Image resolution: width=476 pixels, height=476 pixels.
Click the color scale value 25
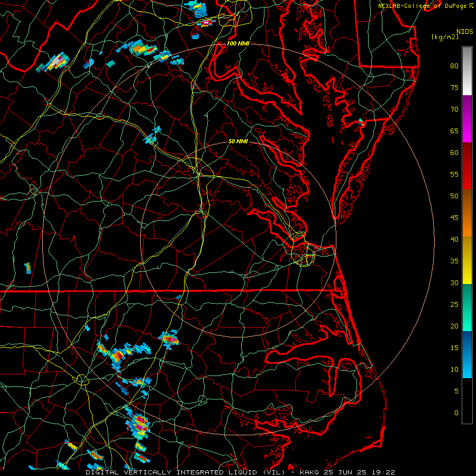coord(454,305)
